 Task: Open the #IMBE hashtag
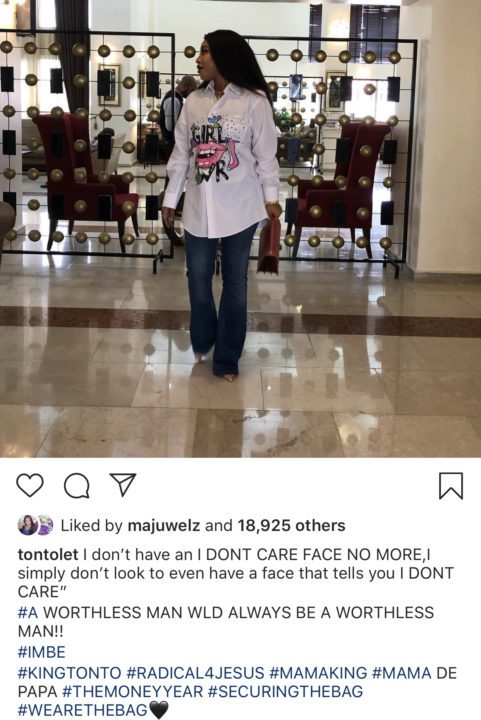[42, 652]
